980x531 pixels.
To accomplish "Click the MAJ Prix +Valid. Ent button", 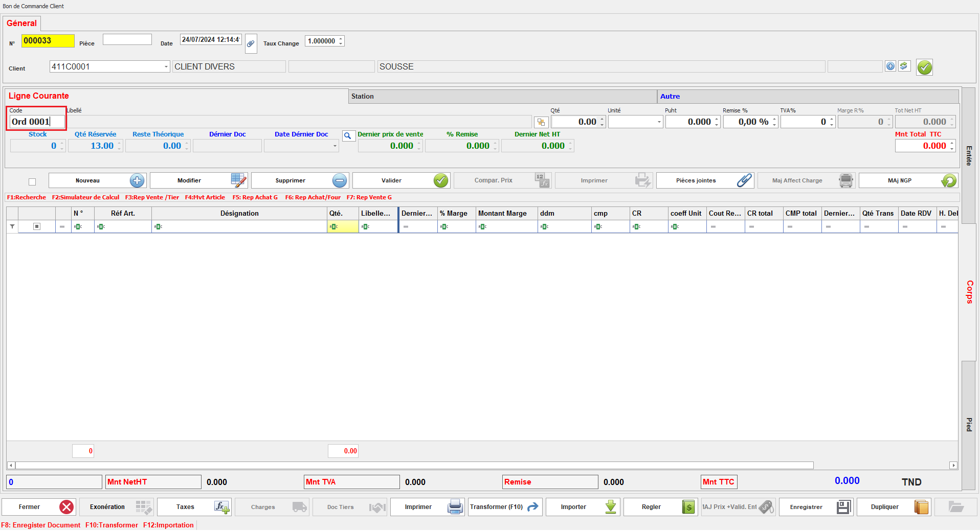I will pyautogui.click(x=739, y=507).
